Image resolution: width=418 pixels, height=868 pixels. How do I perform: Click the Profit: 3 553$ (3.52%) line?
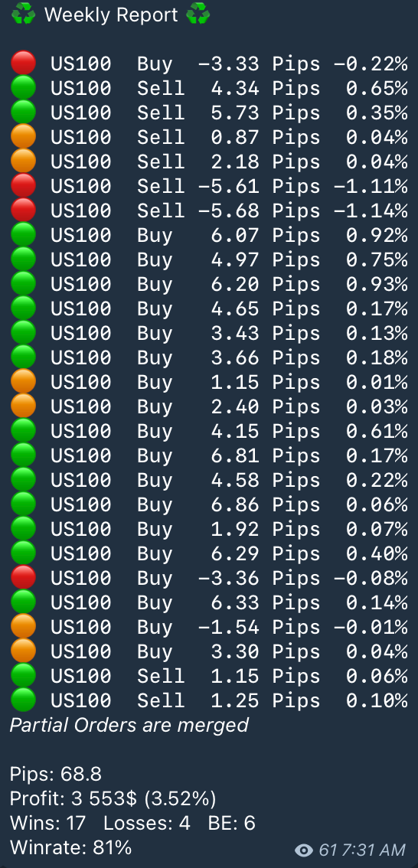[113, 798]
